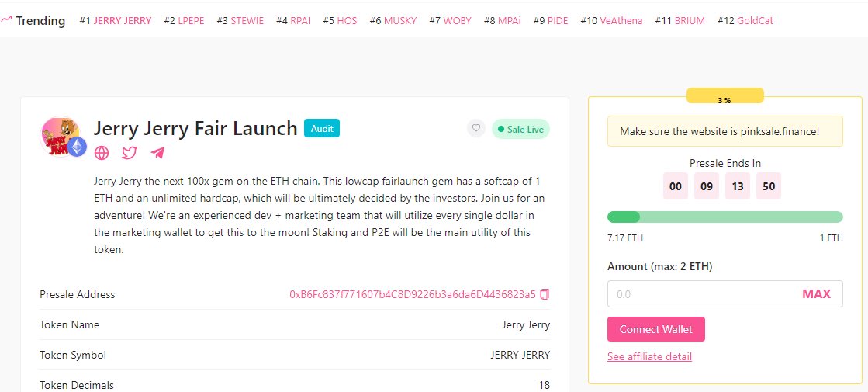Click the Amount (max: 2 ETH) label
868x392 pixels.
coord(659,267)
